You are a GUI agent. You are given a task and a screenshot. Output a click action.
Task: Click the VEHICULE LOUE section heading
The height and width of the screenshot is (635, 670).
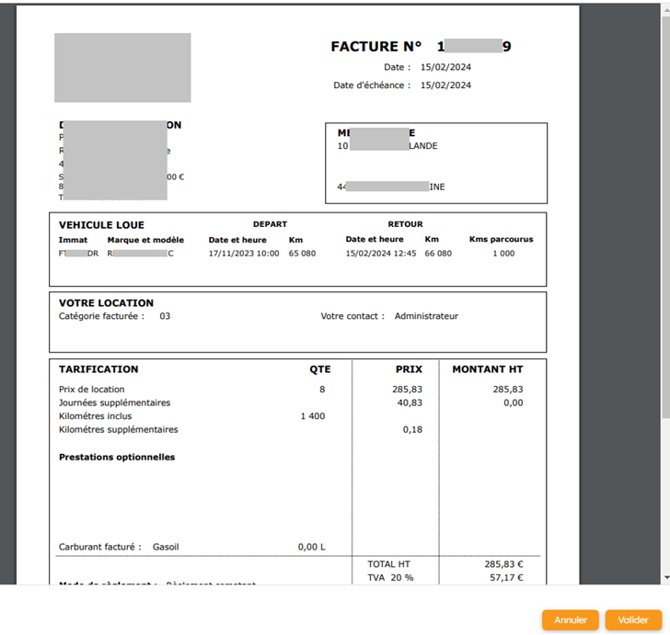tap(101, 225)
